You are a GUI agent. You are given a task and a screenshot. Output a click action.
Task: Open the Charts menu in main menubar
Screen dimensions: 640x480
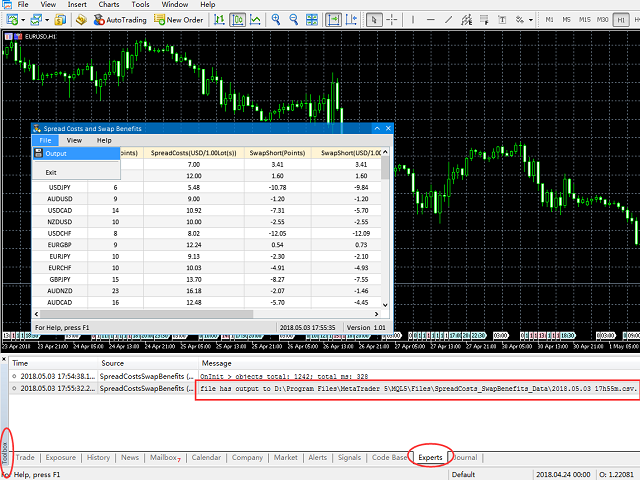[x=109, y=5]
